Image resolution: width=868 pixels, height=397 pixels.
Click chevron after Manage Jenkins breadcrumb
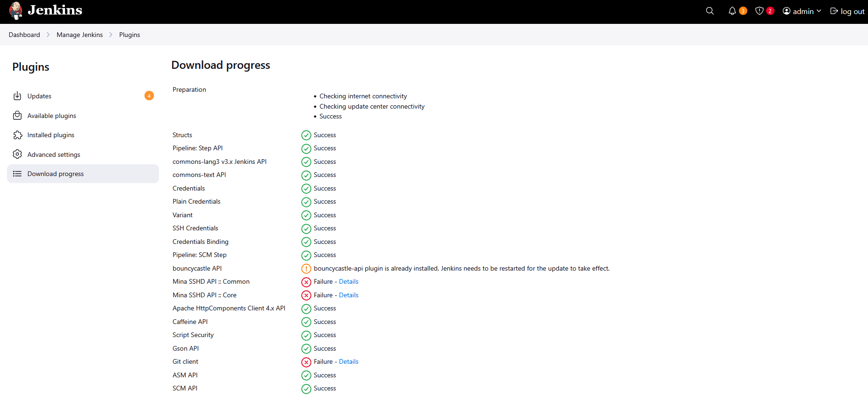111,35
